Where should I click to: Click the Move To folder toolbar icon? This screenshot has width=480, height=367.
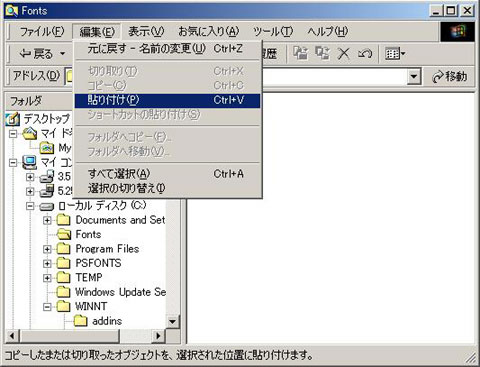[301, 53]
